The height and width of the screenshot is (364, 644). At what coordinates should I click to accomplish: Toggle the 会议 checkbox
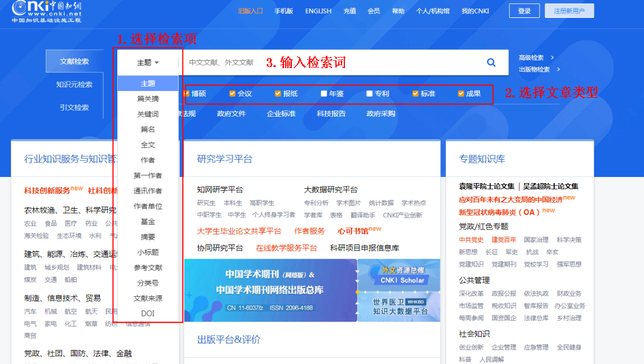click(233, 94)
